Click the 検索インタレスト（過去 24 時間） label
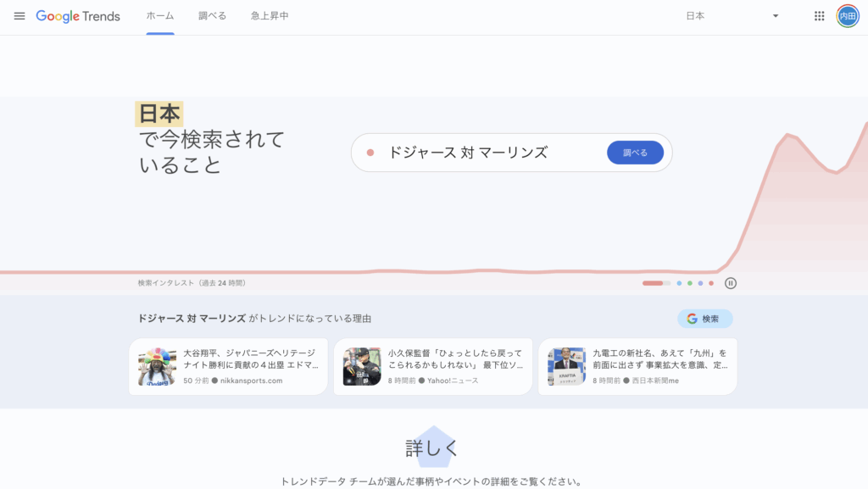 click(x=192, y=283)
